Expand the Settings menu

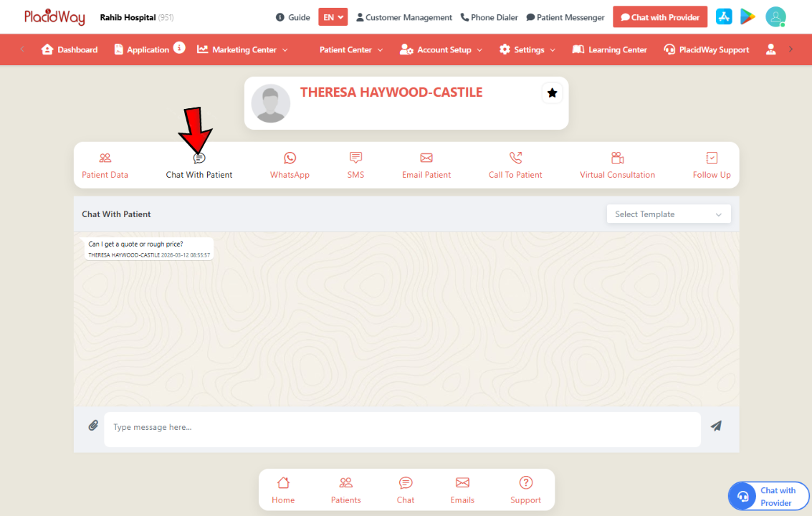click(x=527, y=49)
